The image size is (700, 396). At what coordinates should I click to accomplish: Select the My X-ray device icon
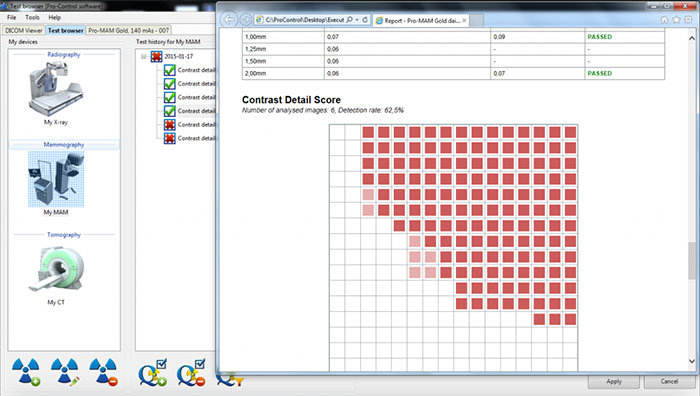56,89
